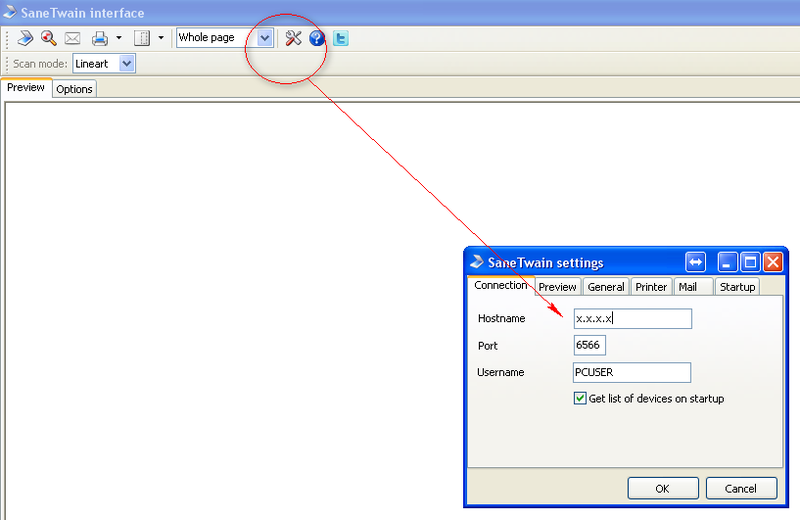Click the Port field showing 6566
Screen dimensions: 800x520
point(589,345)
